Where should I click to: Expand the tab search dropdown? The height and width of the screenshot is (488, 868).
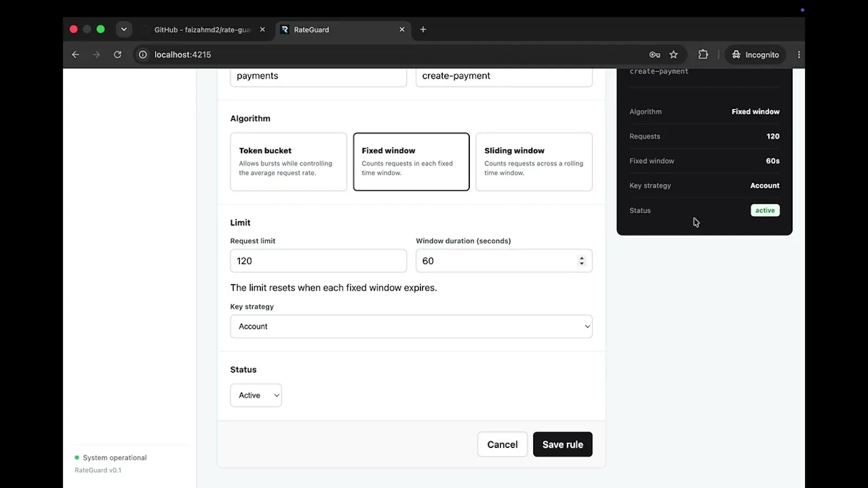124,29
